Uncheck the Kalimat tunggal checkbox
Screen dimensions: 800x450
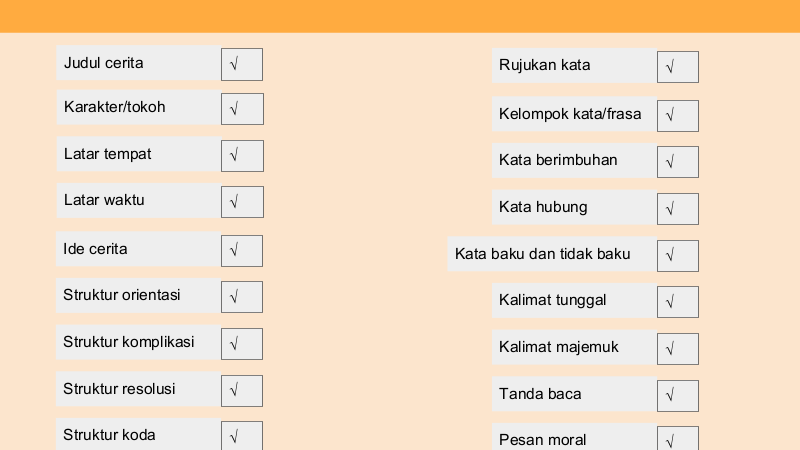678,302
